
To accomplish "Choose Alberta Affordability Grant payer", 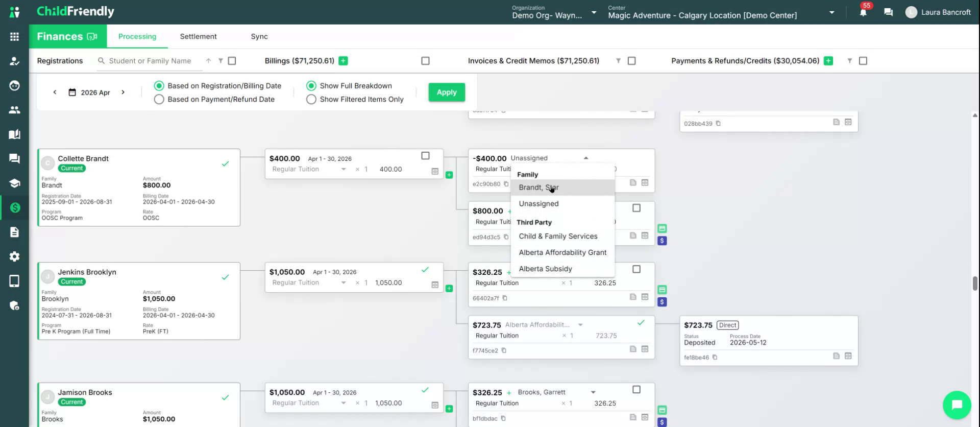I will [x=562, y=253].
